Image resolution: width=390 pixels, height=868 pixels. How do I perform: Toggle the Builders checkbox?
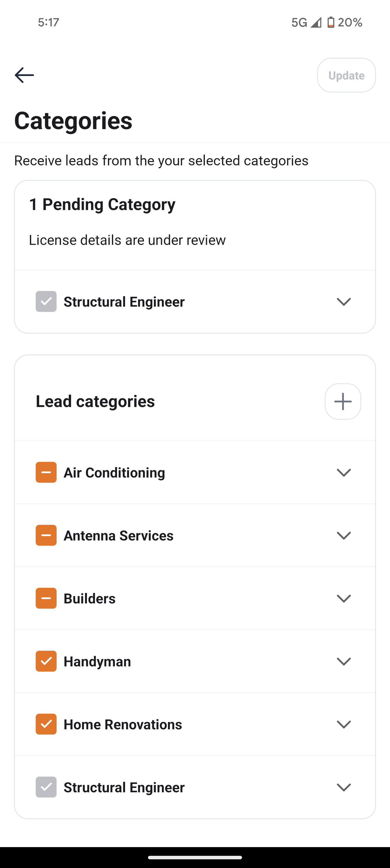(x=46, y=598)
